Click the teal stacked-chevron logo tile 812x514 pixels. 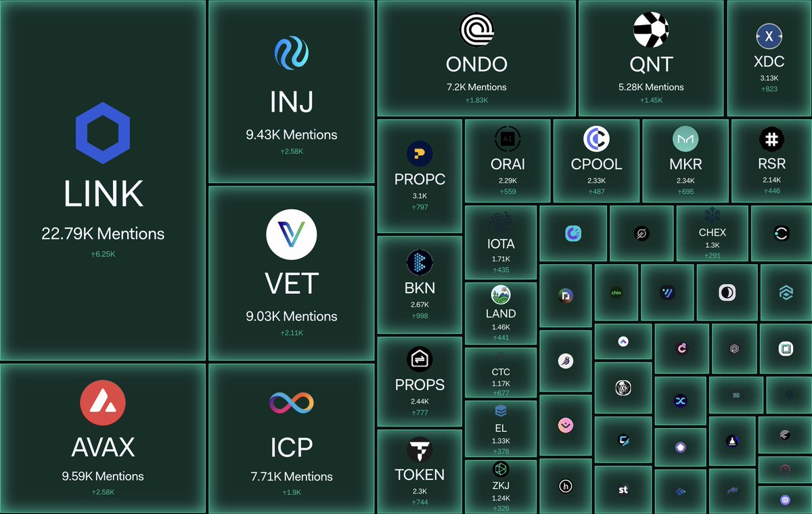pyautogui.click(x=786, y=293)
